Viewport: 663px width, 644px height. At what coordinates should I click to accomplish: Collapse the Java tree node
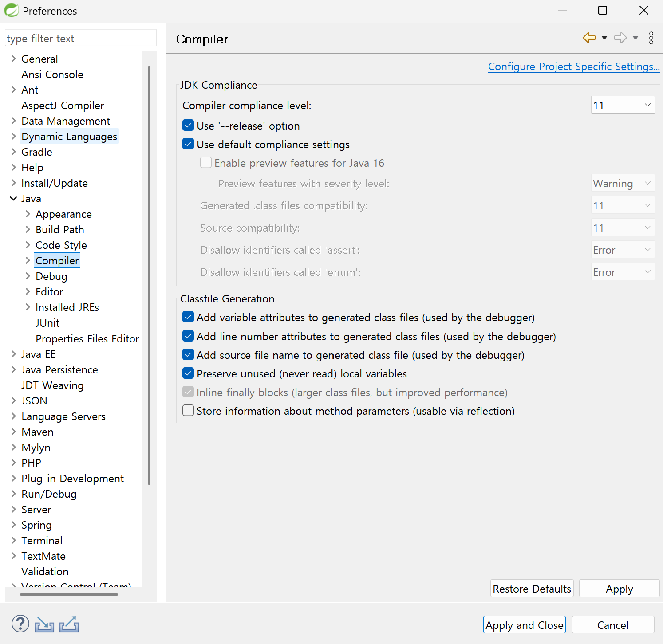coord(13,199)
